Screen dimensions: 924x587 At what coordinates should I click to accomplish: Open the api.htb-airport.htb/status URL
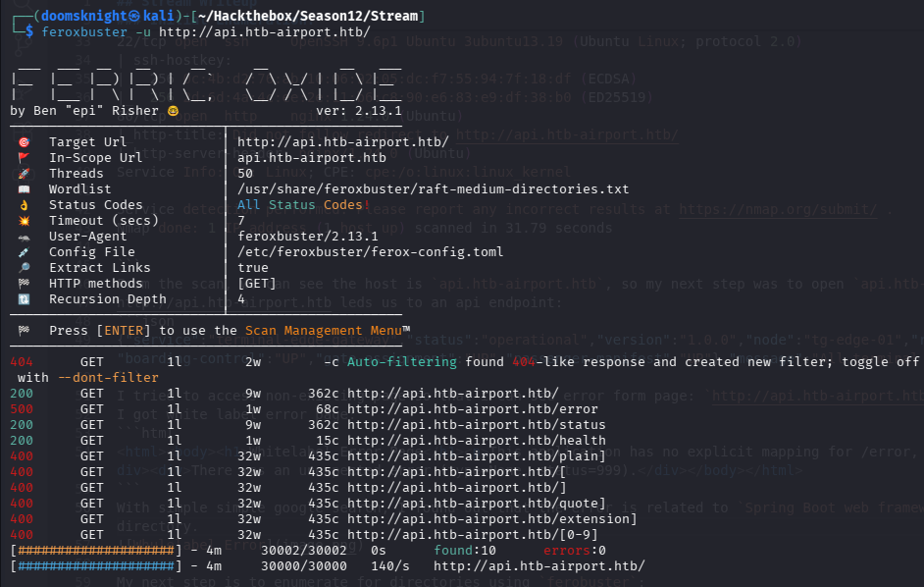coord(476,425)
